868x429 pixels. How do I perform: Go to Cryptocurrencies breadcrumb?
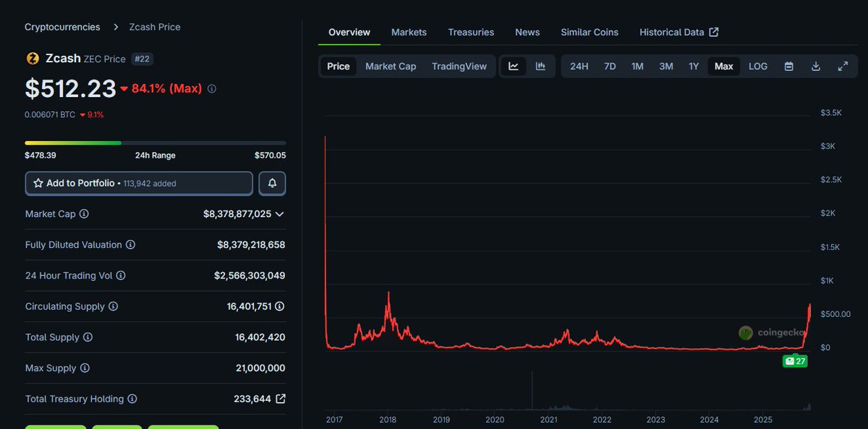(x=62, y=27)
